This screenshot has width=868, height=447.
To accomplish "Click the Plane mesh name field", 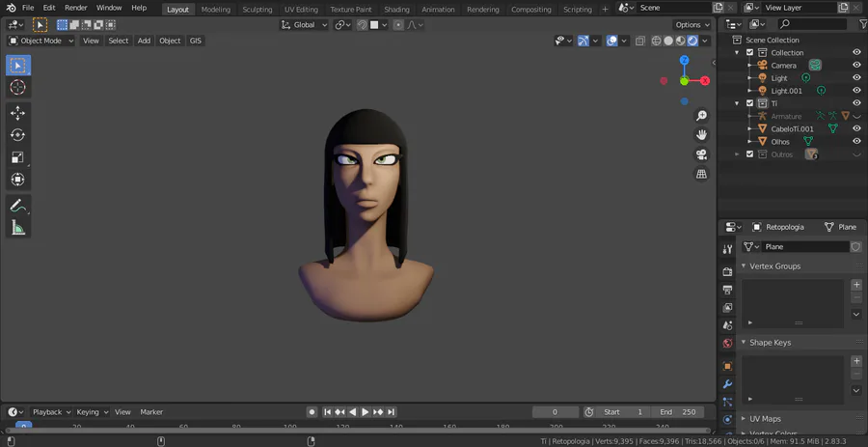I will pyautogui.click(x=806, y=247).
